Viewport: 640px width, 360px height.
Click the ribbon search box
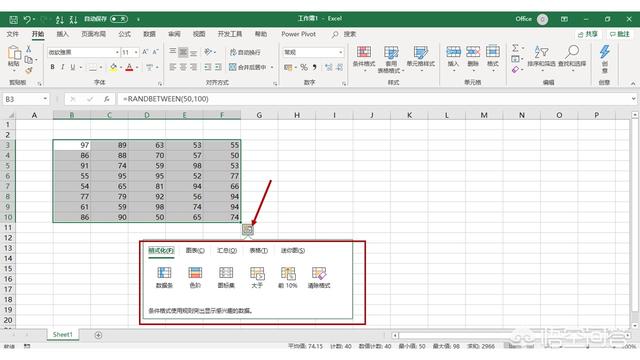[344, 34]
